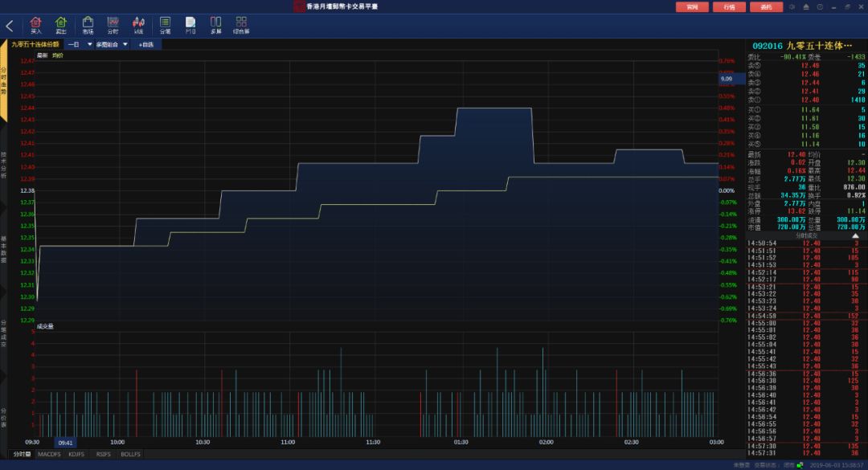Select the 分价表 left sidebar tab
868x470 pixels.
[3, 417]
